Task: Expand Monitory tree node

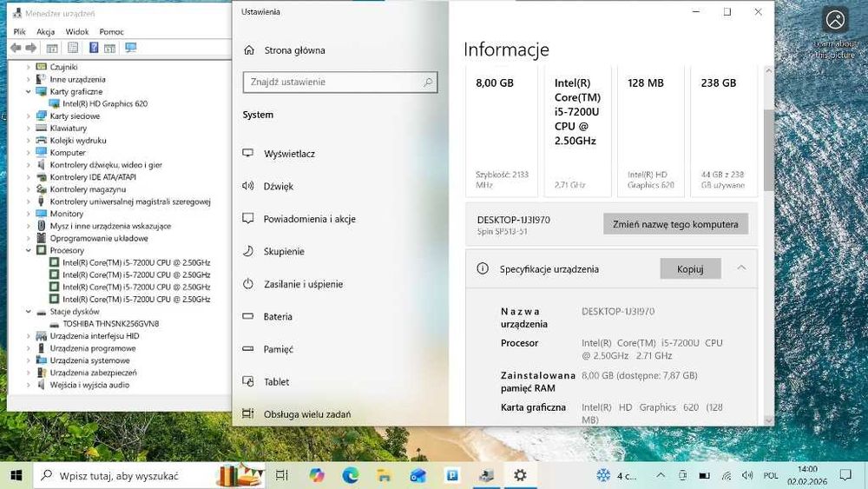Action: click(x=29, y=215)
